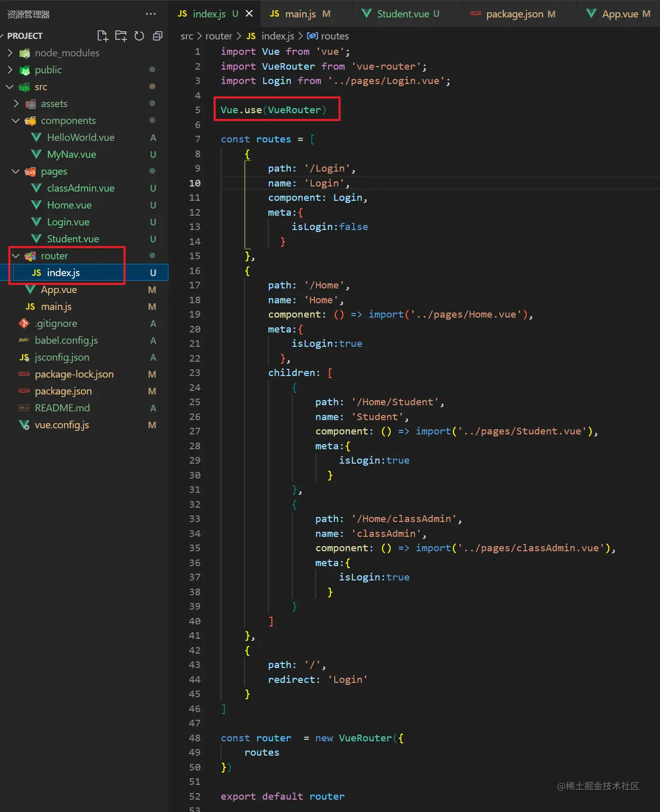Click line number 10 in the gutter
The height and width of the screenshot is (812, 660).
(x=195, y=183)
